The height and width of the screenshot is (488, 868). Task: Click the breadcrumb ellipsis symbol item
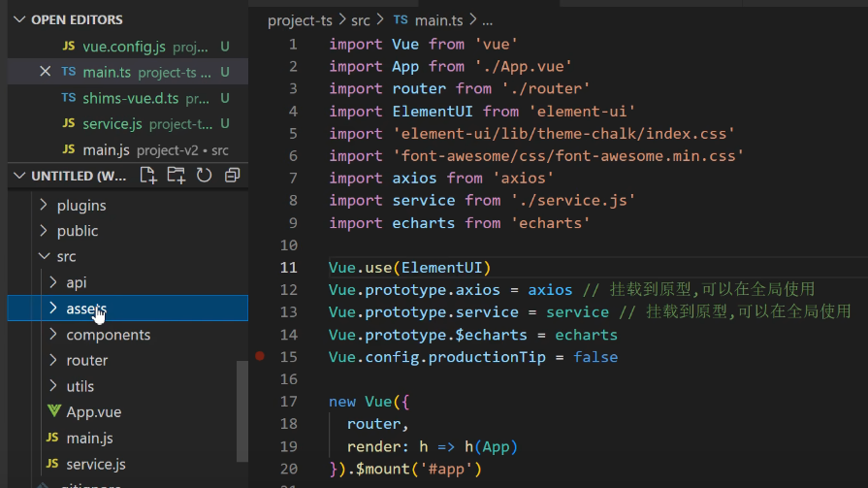click(487, 21)
